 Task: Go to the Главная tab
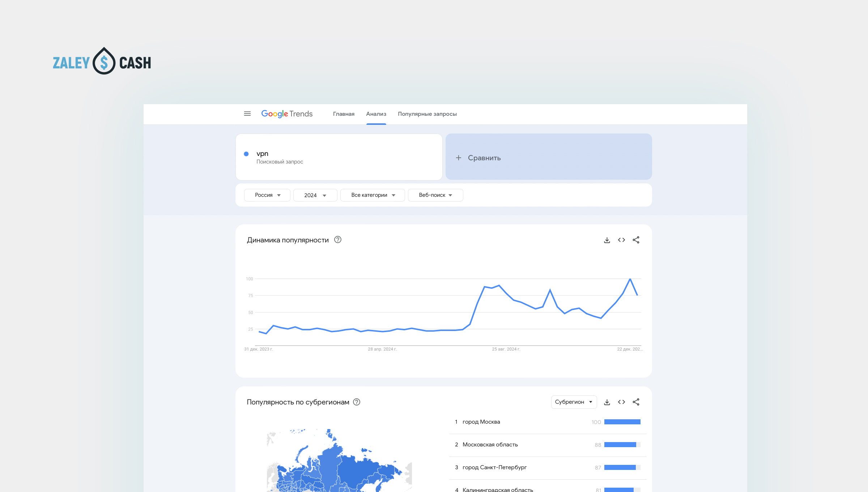[x=344, y=114]
